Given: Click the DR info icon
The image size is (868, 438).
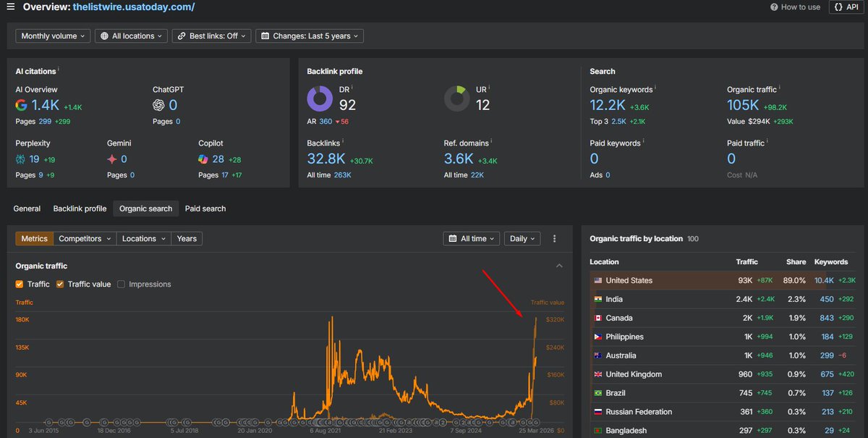Looking at the screenshot, I should click(x=353, y=89).
